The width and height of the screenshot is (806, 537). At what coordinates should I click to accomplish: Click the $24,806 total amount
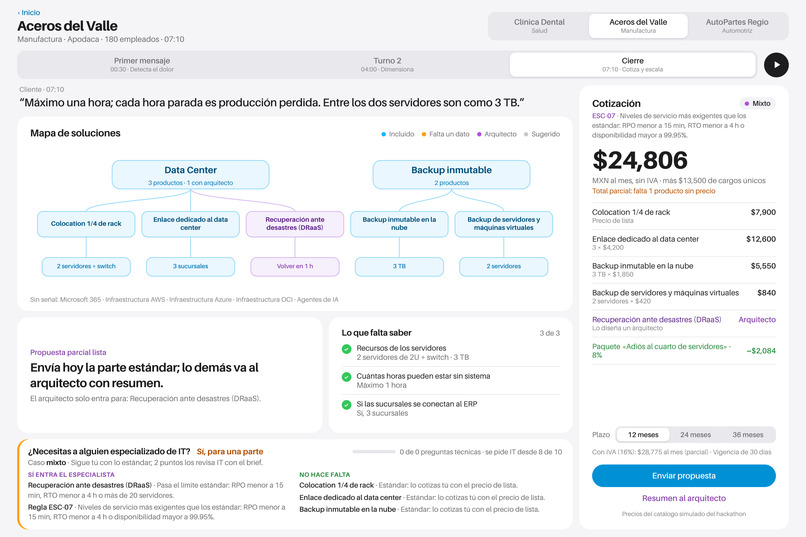(x=640, y=160)
